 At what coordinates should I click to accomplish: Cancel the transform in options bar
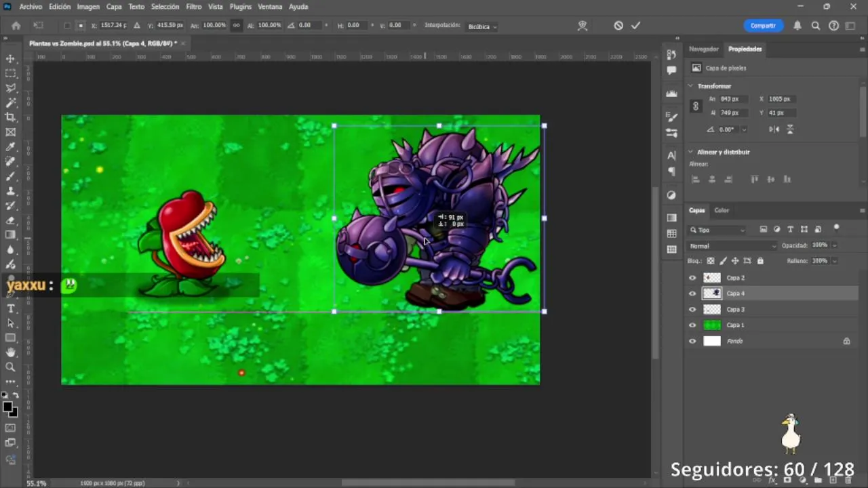pos(618,25)
